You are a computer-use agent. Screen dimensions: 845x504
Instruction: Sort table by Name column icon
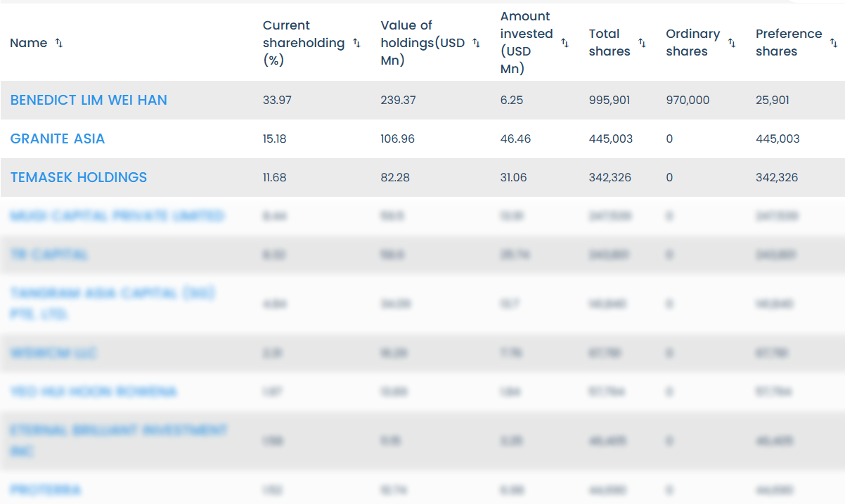tap(59, 43)
